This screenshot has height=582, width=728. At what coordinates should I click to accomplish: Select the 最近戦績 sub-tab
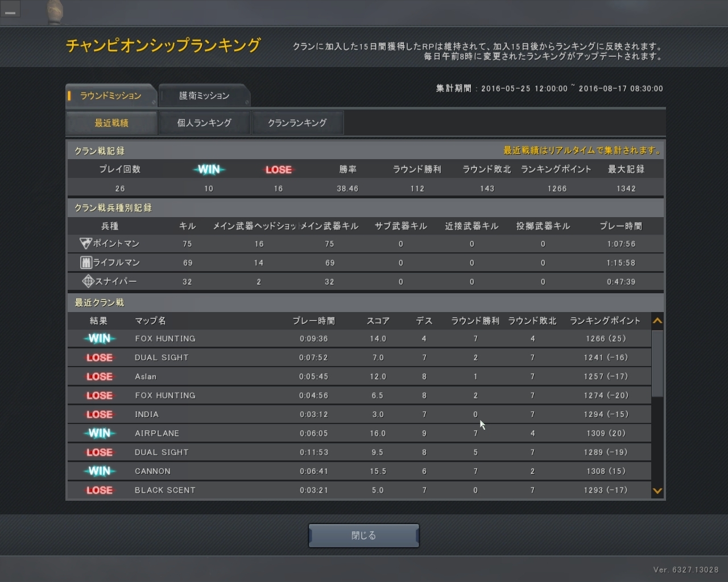point(111,123)
